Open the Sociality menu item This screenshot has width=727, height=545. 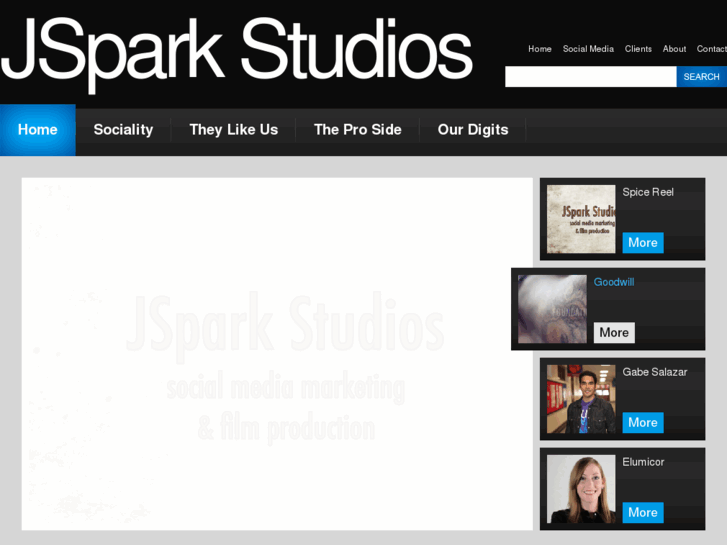tap(123, 129)
